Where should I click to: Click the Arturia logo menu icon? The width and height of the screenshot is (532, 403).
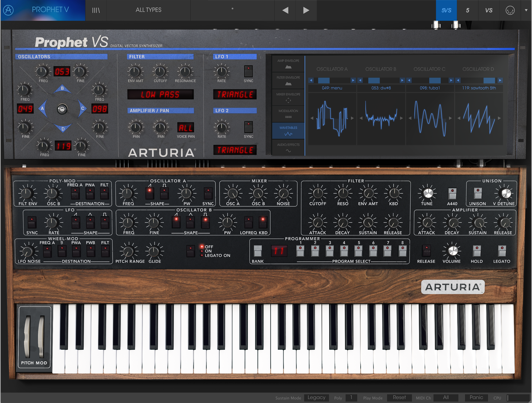coord(8,10)
